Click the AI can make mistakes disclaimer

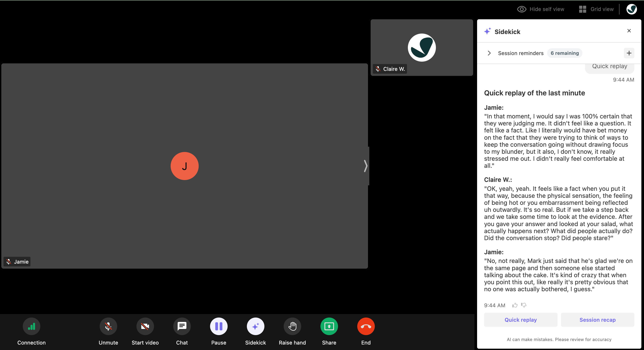coord(559,339)
